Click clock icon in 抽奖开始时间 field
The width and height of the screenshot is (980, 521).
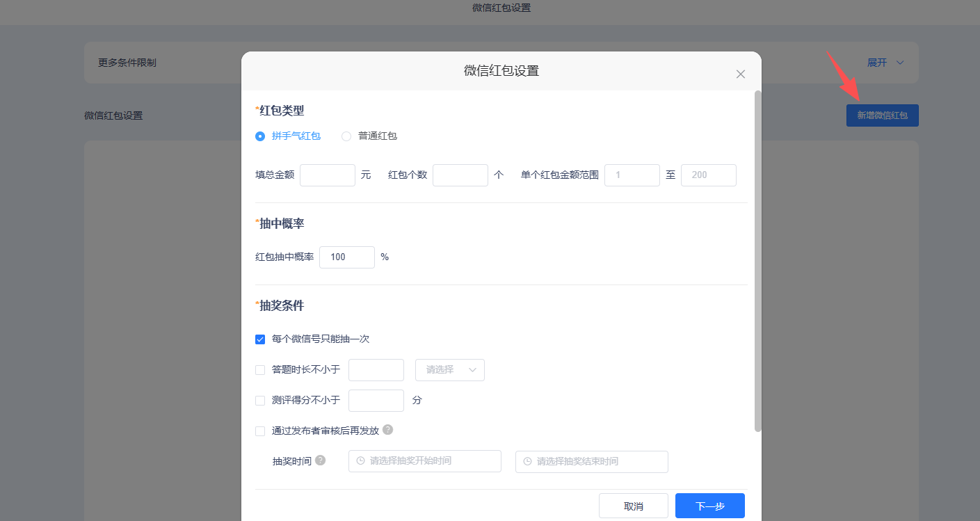(360, 461)
